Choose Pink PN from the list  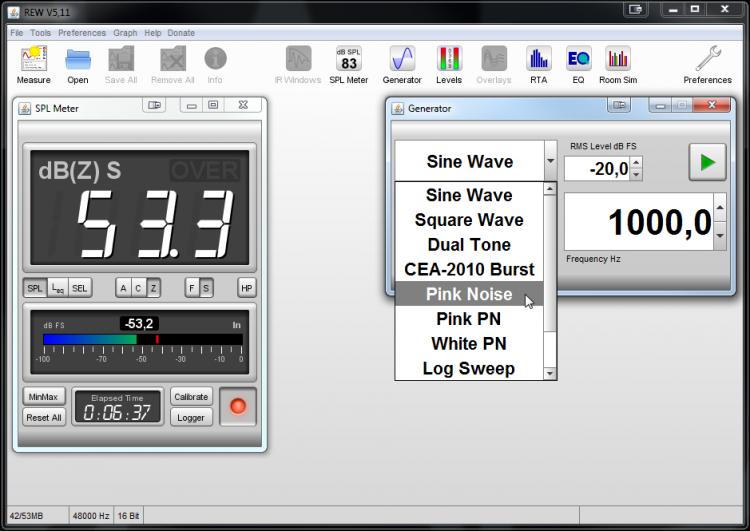tap(469, 319)
